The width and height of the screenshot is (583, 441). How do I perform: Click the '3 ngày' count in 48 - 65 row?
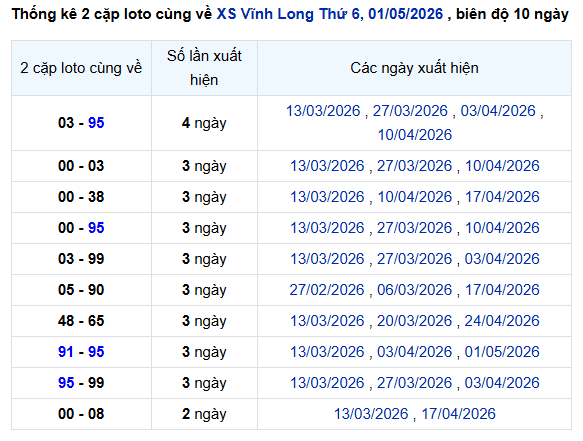pos(204,321)
